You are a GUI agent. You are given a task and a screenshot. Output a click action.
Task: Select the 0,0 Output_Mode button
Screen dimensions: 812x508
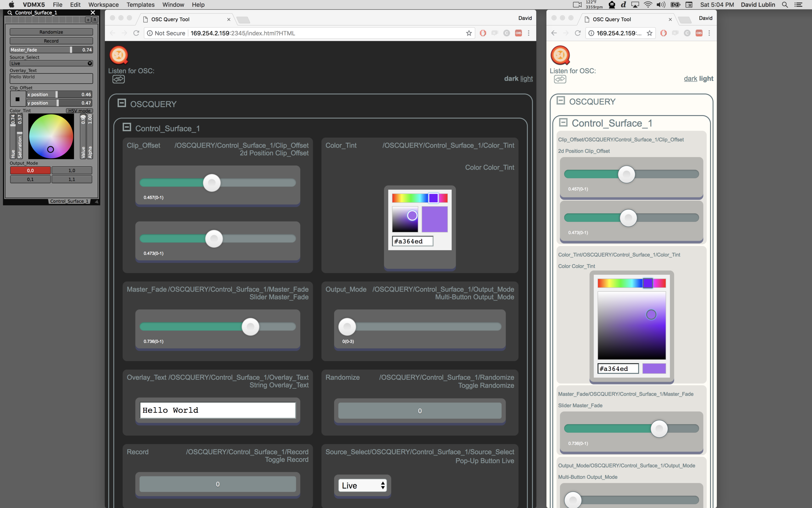tap(30, 170)
